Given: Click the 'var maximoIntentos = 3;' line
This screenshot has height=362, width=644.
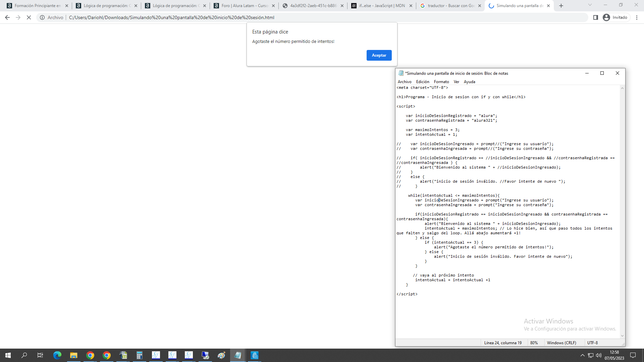Looking at the screenshot, I should click(x=433, y=130).
